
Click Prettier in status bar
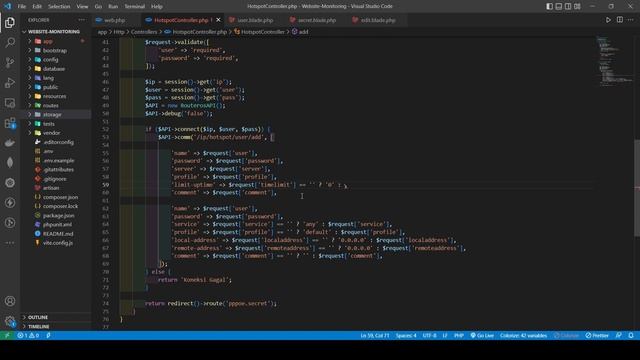pyautogui.click(x=597, y=336)
